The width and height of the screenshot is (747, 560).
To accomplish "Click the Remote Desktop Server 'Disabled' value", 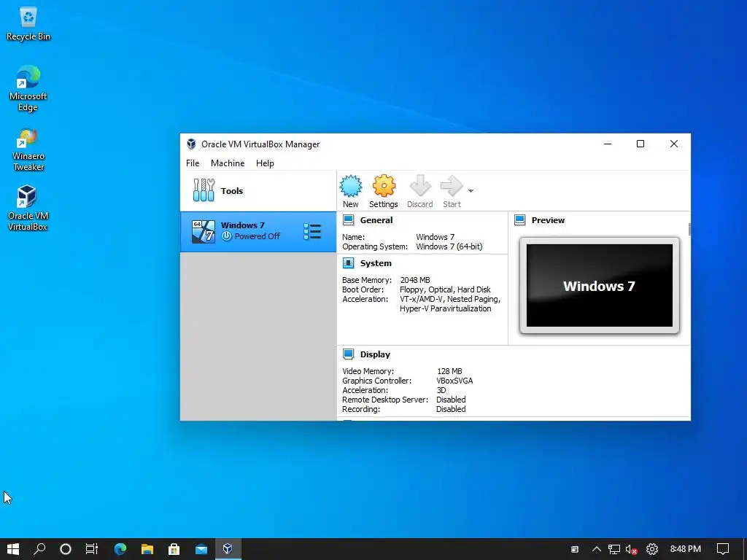I will 451,400.
